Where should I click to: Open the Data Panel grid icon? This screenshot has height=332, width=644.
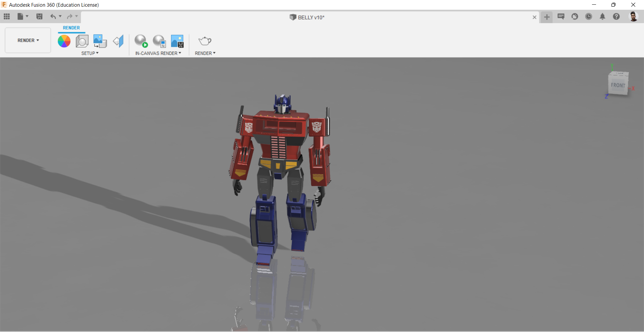[x=7, y=16]
